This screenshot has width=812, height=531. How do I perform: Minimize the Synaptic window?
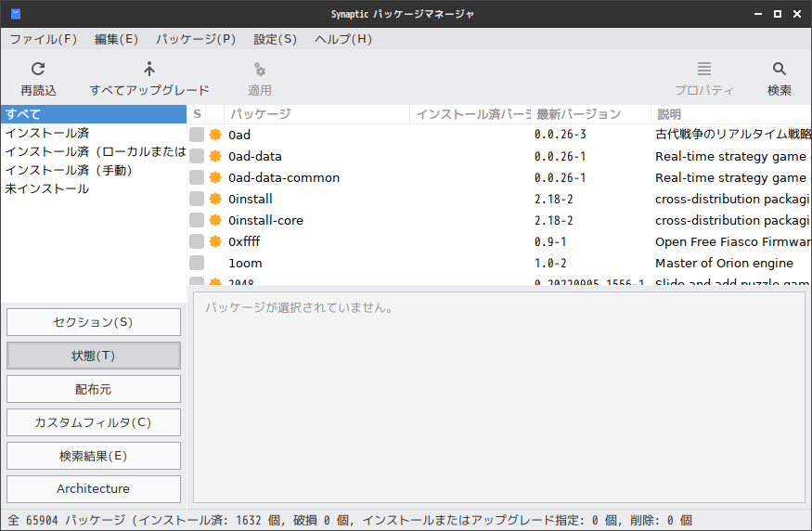click(758, 14)
